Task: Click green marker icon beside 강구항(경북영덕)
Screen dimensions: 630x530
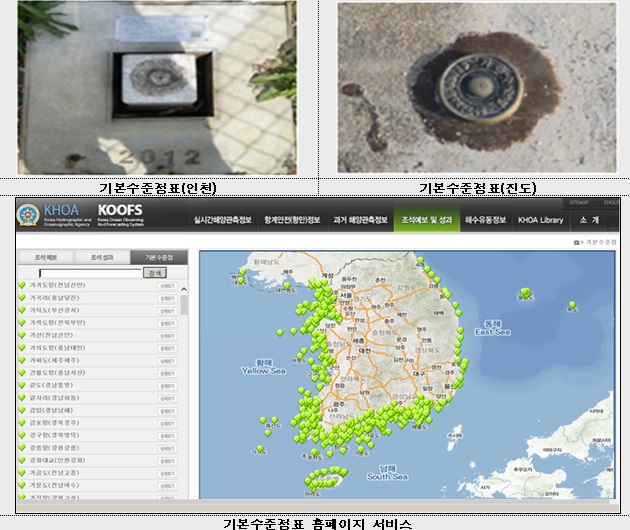Action: [x=22, y=435]
